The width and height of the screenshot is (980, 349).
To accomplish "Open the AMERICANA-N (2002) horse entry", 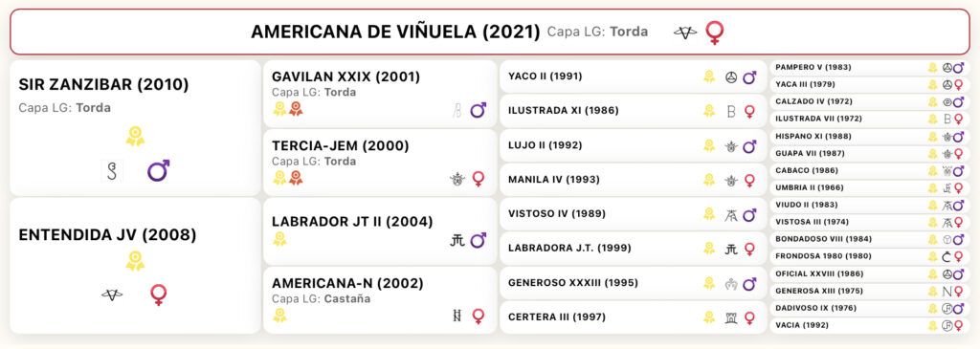I will (x=380, y=300).
